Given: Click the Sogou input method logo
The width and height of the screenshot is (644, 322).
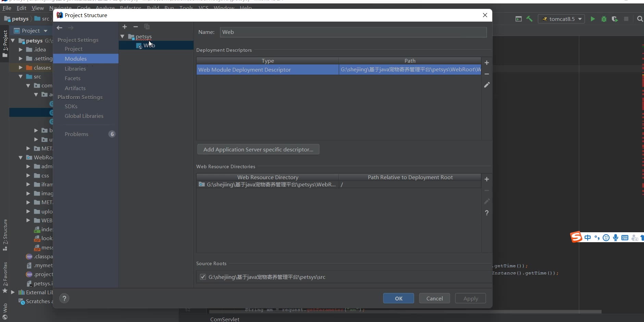Looking at the screenshot, I should (576, 237).
